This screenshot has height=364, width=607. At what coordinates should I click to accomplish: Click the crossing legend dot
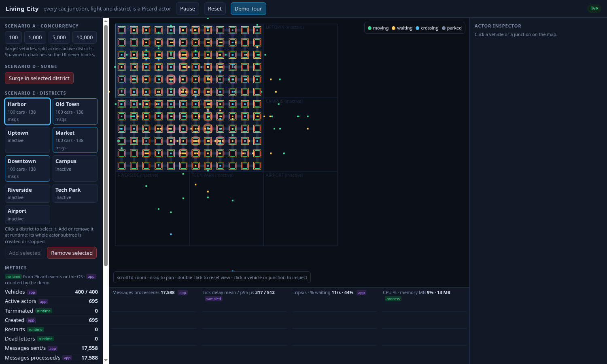pos(417,28)
